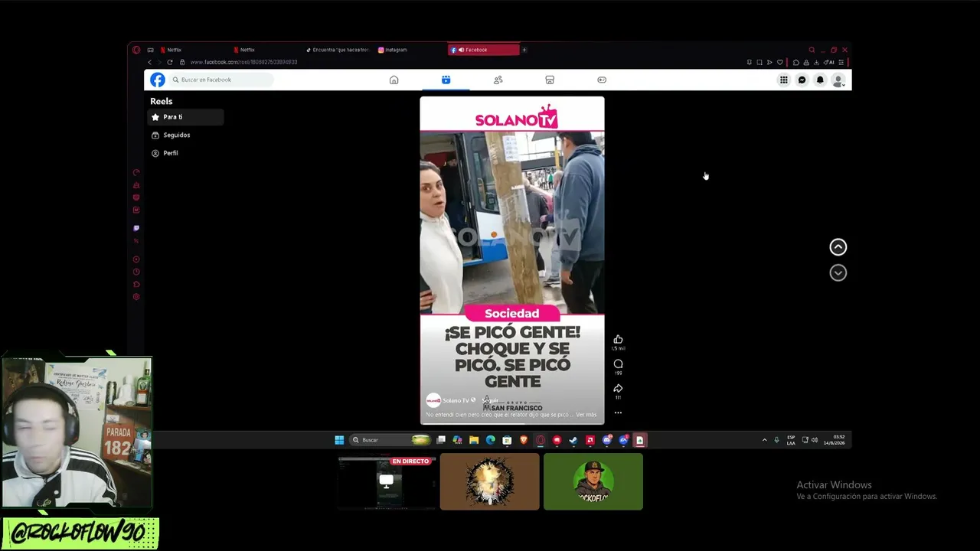The height and width of the screenshot is (551, 980).
Task: Open Microsoft Edge from the taskbar
Action: point(490,440)
